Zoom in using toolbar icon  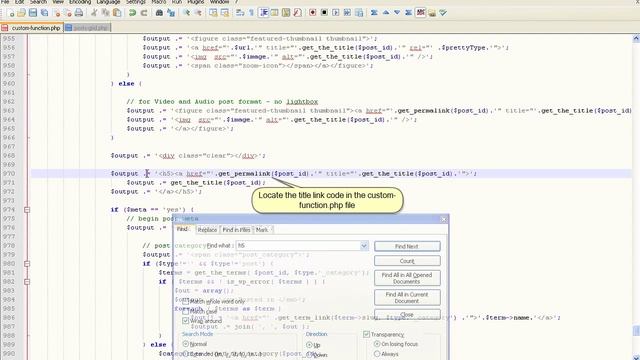[186, 13]
